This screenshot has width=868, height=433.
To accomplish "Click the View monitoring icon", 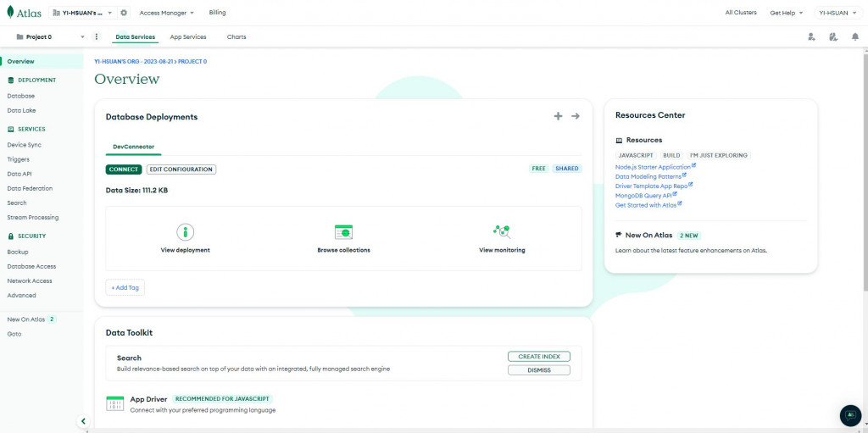I will [x=502, y=231].
